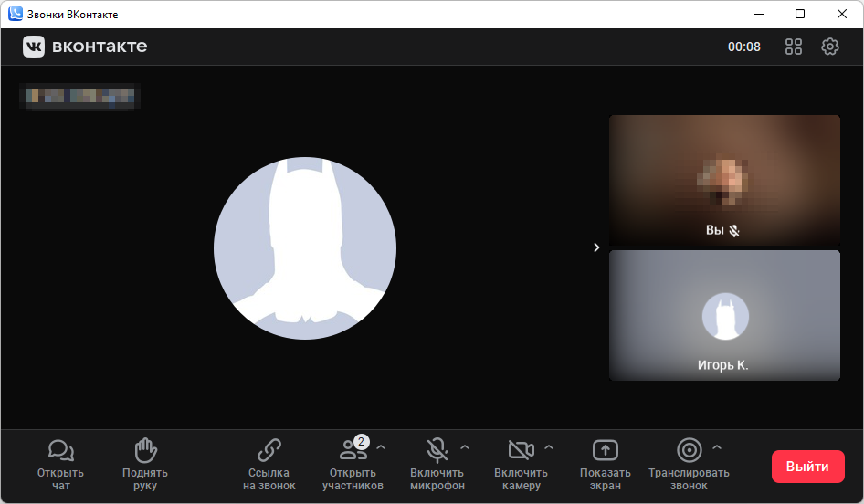Click the main speaker avatar
Viewport: 864px width, 504px height.
pyautogui.click(x=305, y=248)
